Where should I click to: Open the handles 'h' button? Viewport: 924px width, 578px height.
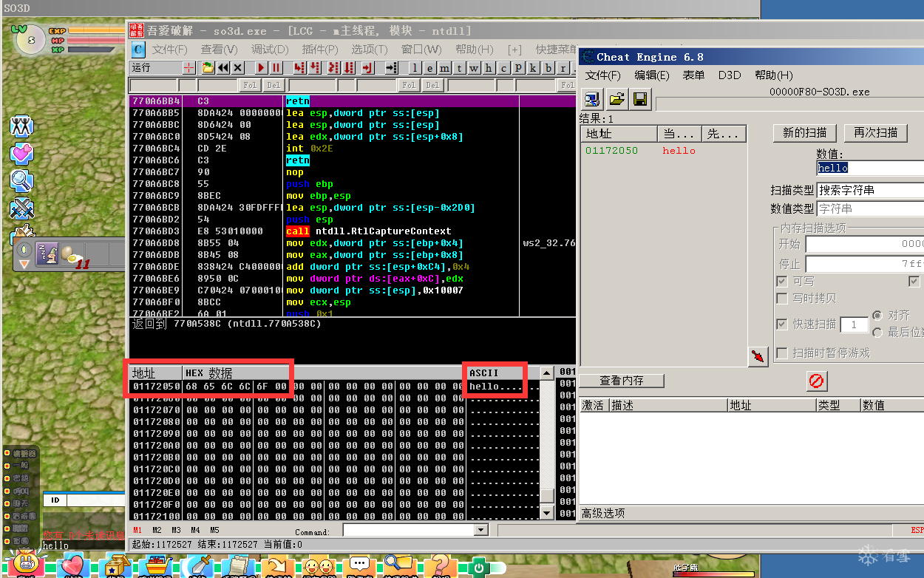pos(489,67)
